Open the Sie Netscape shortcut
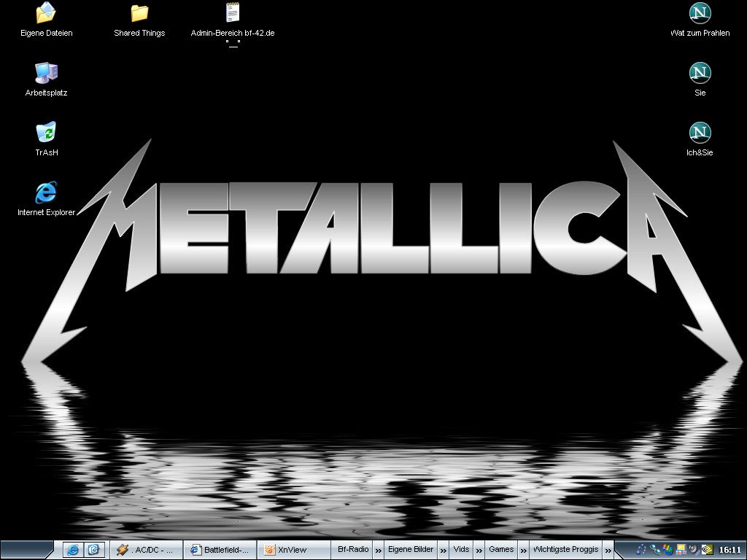The width and height of the screenshot is (747, 560). click(700, 73)
